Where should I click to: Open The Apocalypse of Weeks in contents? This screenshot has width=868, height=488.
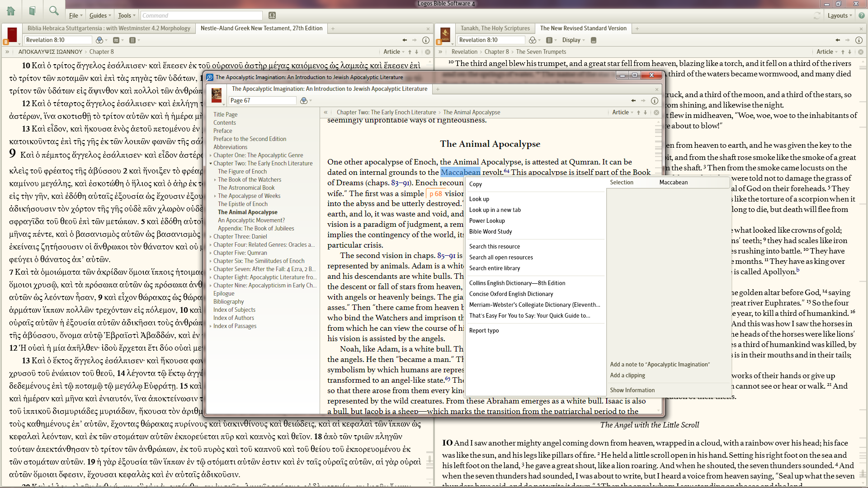[x=249, y=196]
